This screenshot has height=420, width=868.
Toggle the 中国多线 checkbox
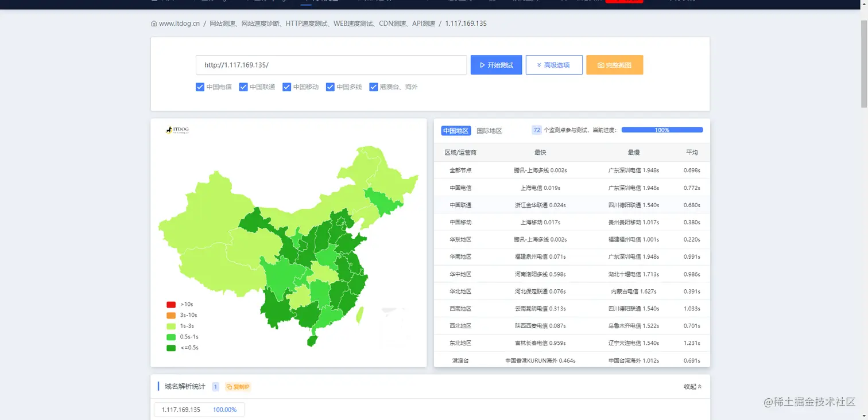[330, 87]
